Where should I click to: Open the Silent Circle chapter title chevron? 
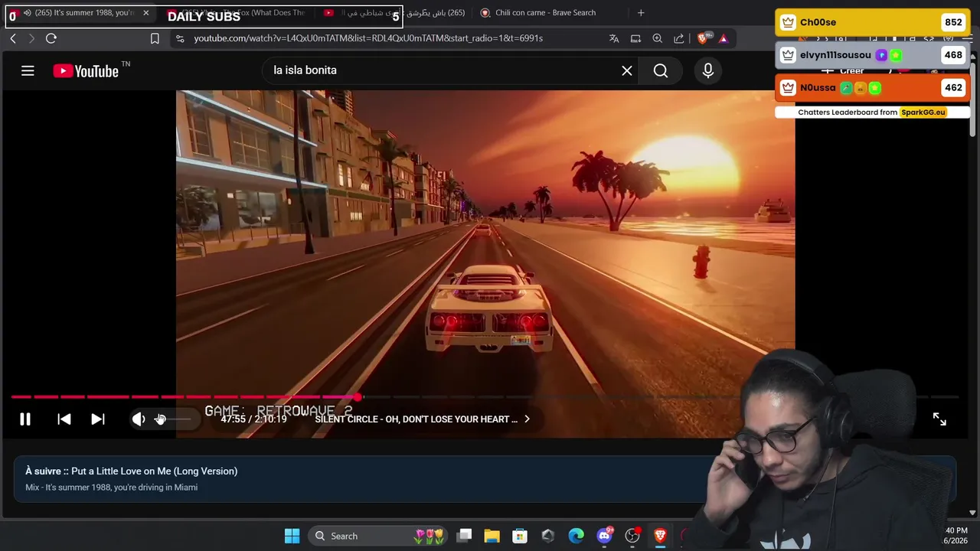pyautogui.click(x=527, y=419)
